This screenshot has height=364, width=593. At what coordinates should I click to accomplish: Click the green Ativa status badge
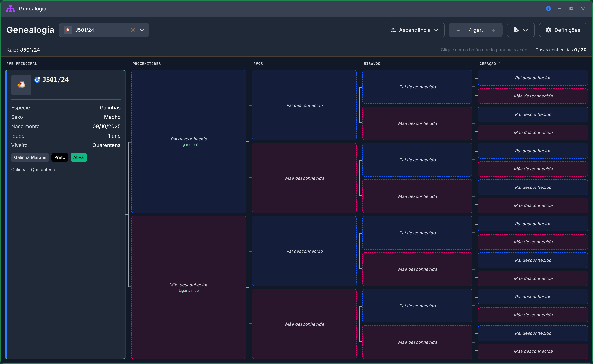[x=78, y=157]
